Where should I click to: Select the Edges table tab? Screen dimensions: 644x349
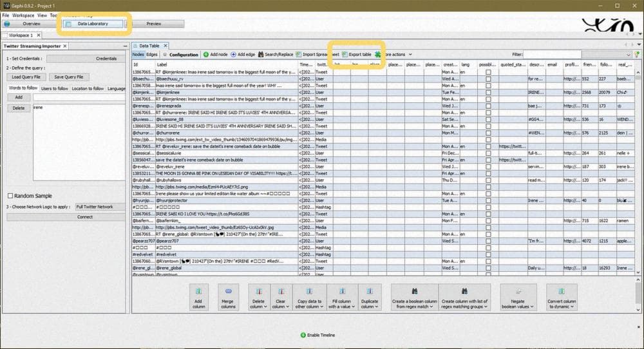pyautogui.click(x=151, y=54)
